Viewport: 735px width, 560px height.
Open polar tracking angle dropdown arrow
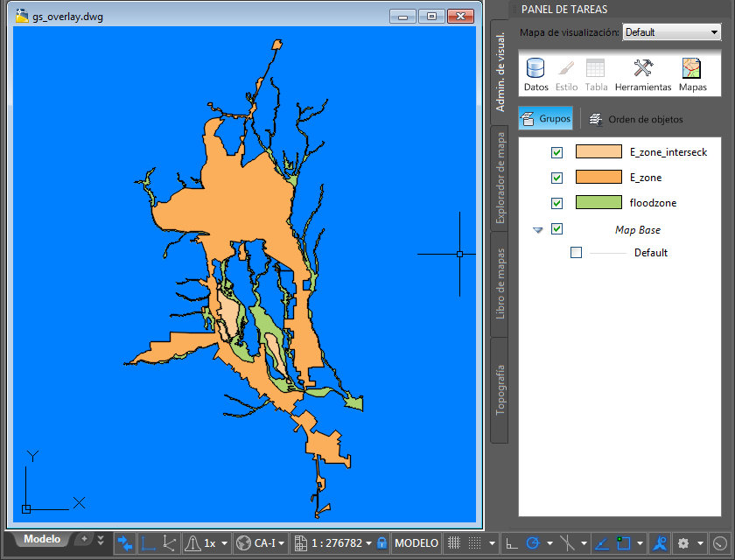[549, 543]
